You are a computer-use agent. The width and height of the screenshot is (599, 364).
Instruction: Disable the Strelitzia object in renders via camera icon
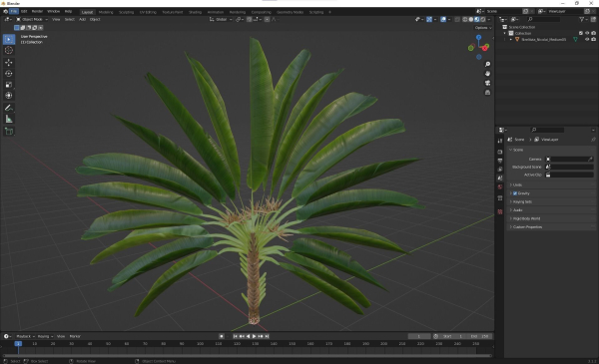click(x=593, y=39)
